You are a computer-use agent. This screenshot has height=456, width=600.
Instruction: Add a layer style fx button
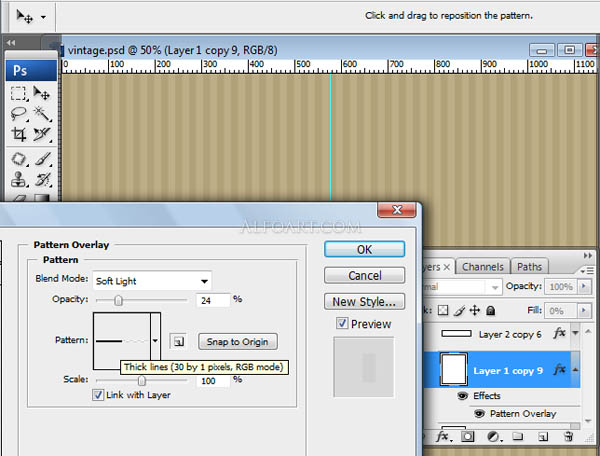click(443, 436)
